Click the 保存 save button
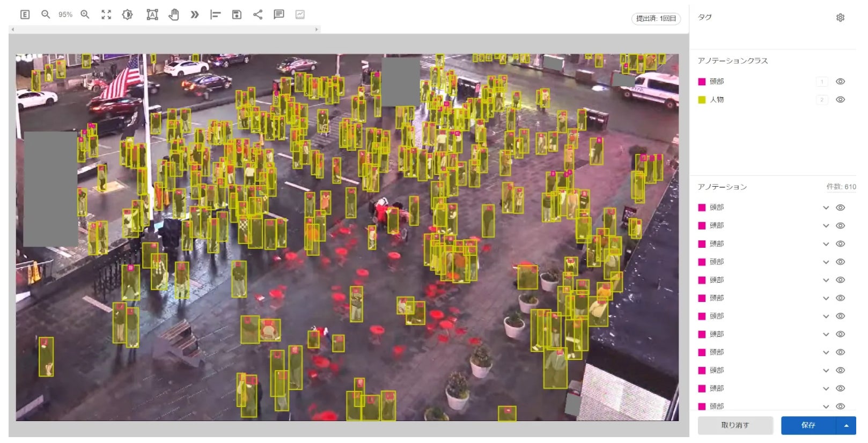This screenshot has width=868, height=443. pyautogui.click(x=808, y=425)
